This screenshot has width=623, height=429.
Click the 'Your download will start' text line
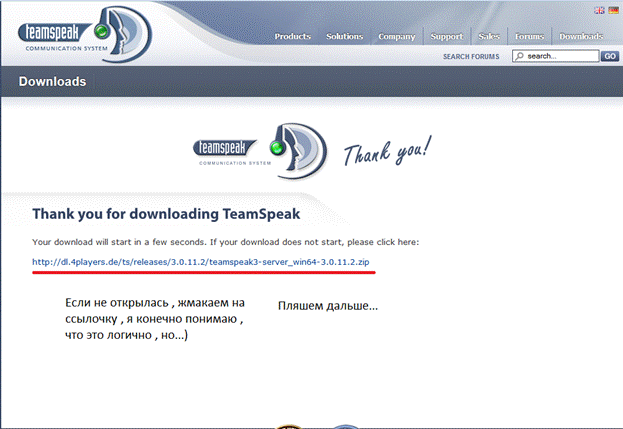click(x=225, y=242)
